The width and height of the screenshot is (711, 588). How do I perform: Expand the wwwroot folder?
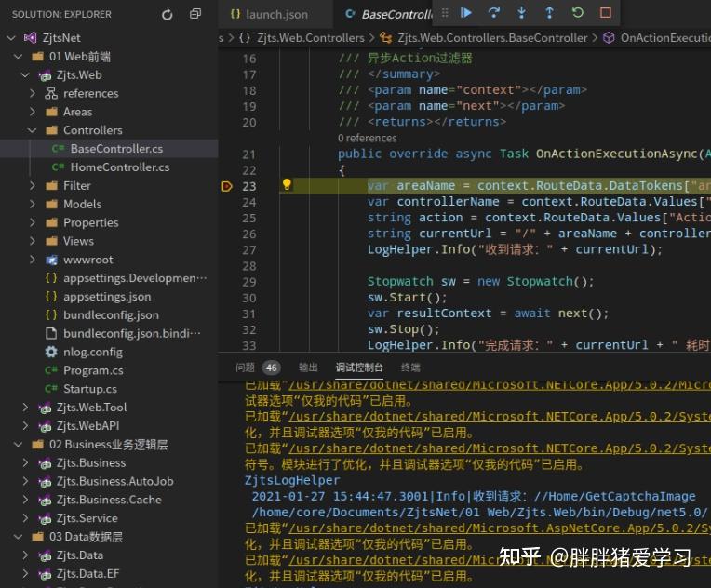[x=33, y=260]
